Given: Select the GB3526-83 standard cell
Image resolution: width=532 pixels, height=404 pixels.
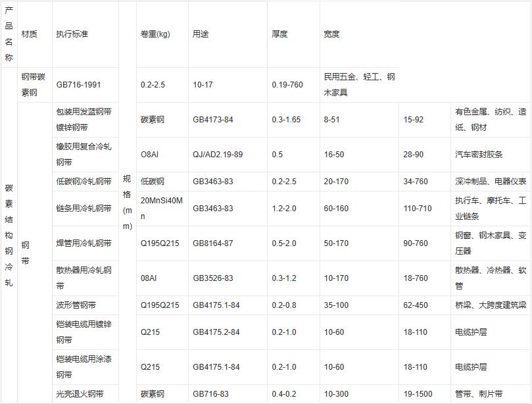Looking at the screenshot, I should coord(213,278).
